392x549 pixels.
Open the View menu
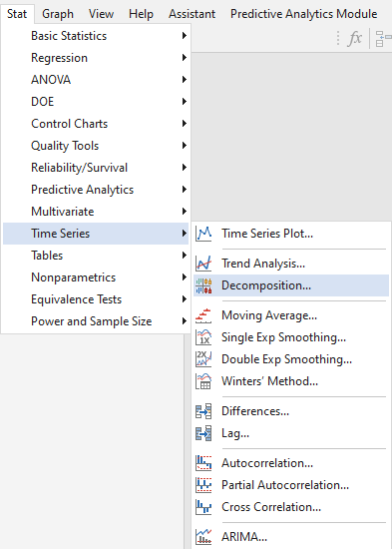(x=101, y=14)
